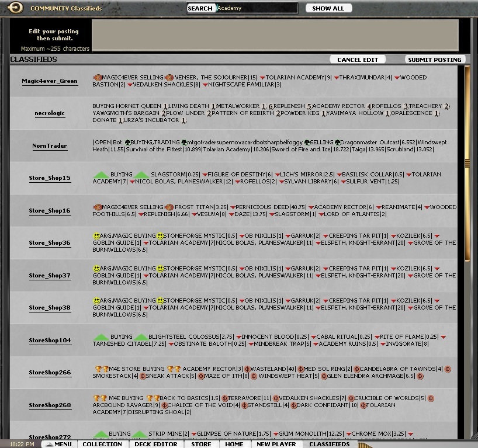Focus the search field containing Academy
Image resolution: width=478 pixels, height=448 pixels.
point(256,8)
